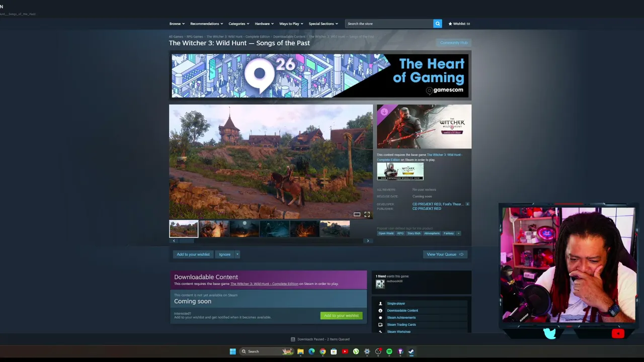Screen dimensions: 644x362
Task: Open OBS Studio from the taskbar
Action: [378, 351]
